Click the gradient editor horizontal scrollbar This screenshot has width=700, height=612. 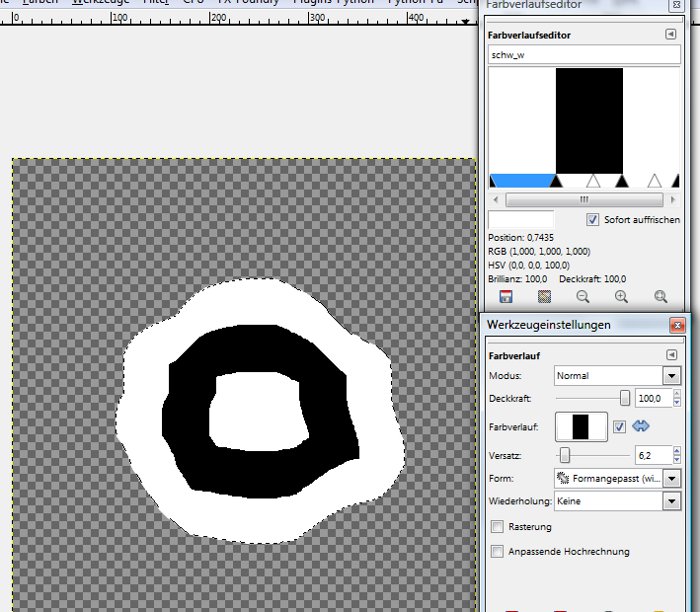[583, 200]
